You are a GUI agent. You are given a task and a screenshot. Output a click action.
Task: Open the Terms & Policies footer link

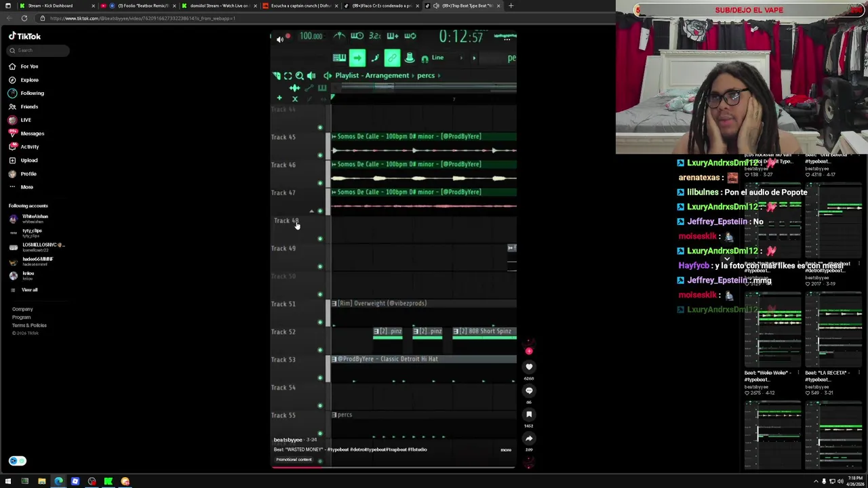[x=29, y=325]
